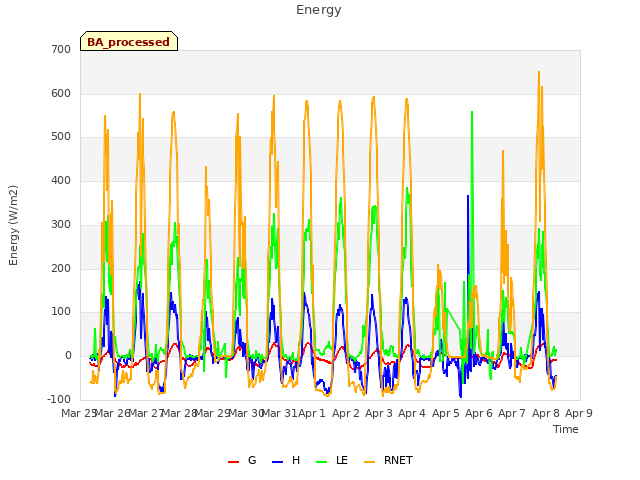
Task: Click the -100 y-axis tick label
Action: 59,399
